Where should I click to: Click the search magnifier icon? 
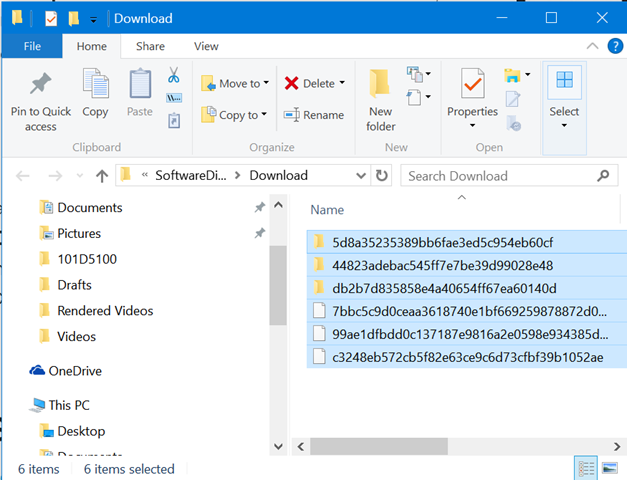point(603,176)
